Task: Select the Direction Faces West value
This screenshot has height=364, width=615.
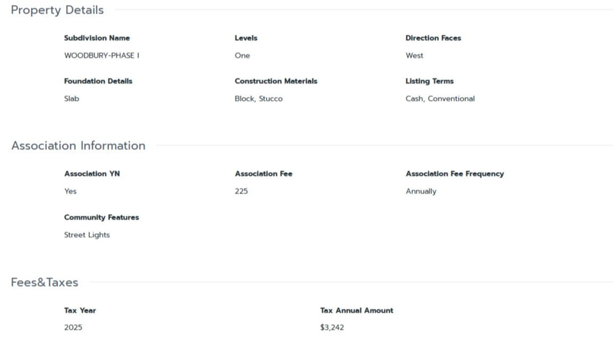Action: [415, 56]
